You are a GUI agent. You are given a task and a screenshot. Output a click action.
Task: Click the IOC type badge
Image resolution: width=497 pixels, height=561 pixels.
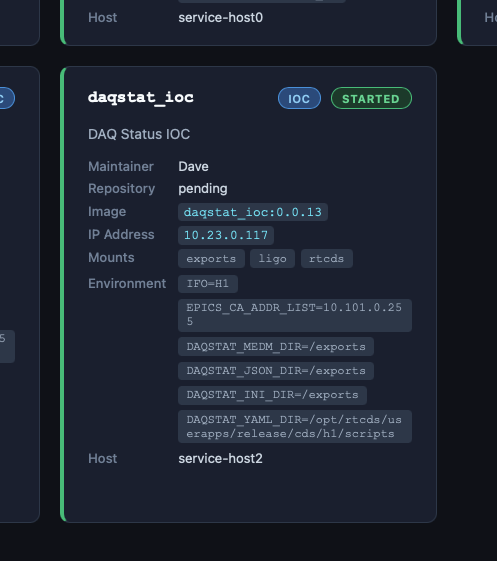(x=299, y=98)
